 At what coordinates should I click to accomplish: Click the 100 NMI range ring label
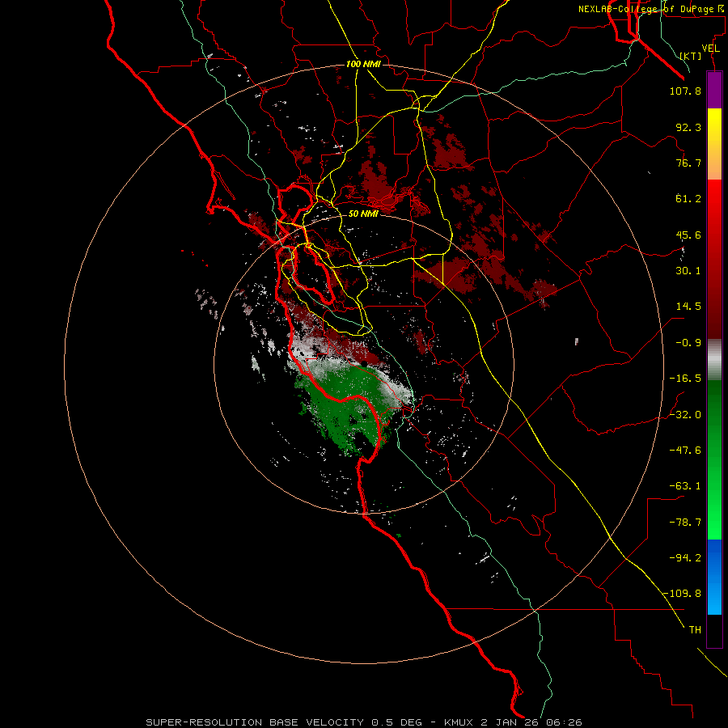click(363, 64)
